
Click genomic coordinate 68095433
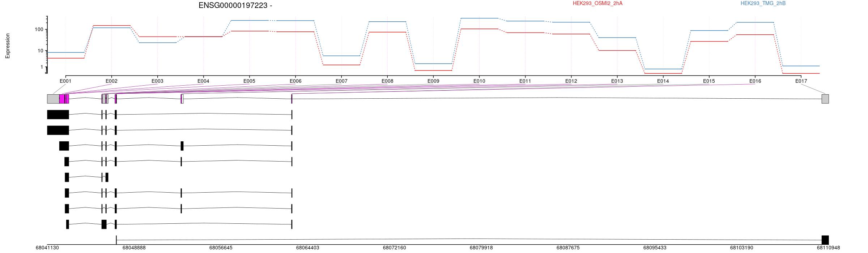655,248
